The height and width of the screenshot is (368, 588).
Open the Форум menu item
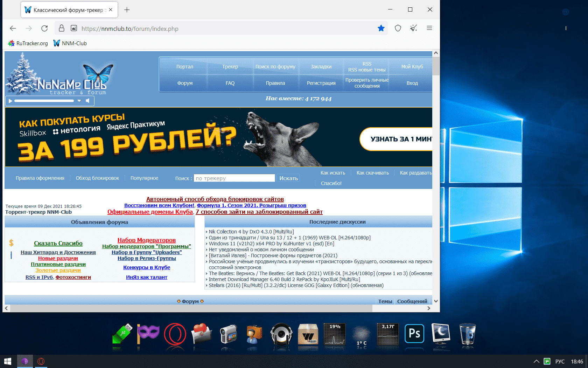[x=185, y=83]
